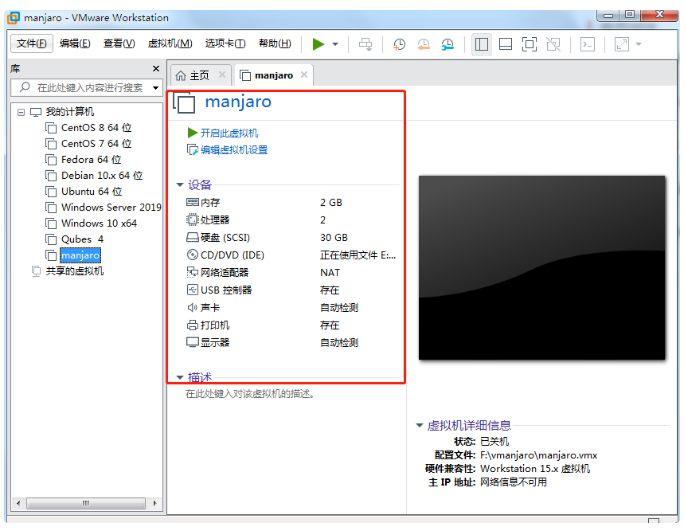Click the send Ctrl+Alt+Del toolbar icon
The width and height of the screenshot is (686, 532).
[365, 44]
